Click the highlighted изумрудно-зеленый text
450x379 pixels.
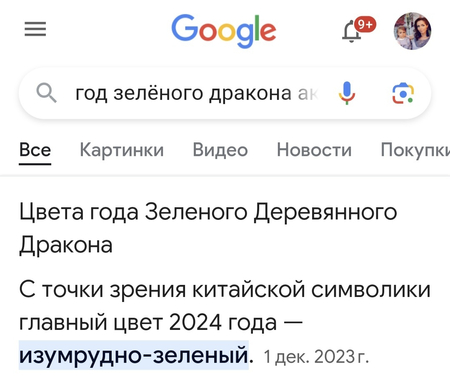(x=134, y=355)
